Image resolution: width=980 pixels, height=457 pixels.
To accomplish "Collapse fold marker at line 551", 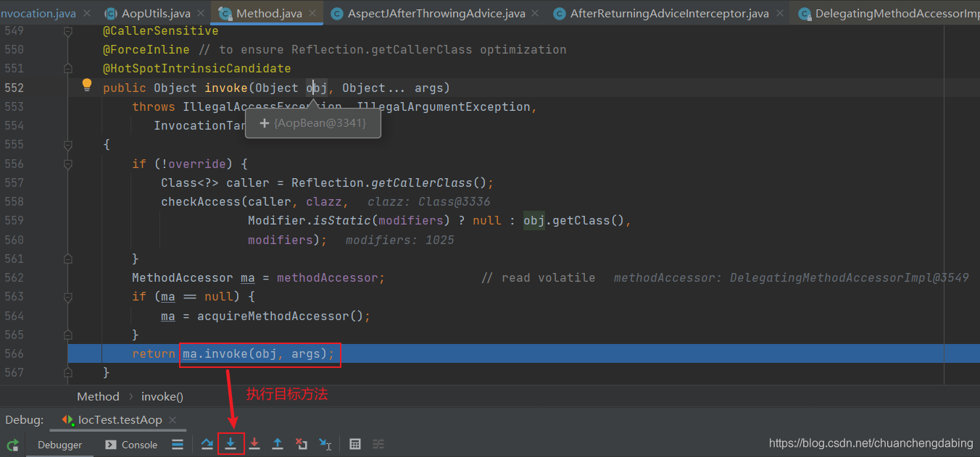I will [x=68, y=69].
